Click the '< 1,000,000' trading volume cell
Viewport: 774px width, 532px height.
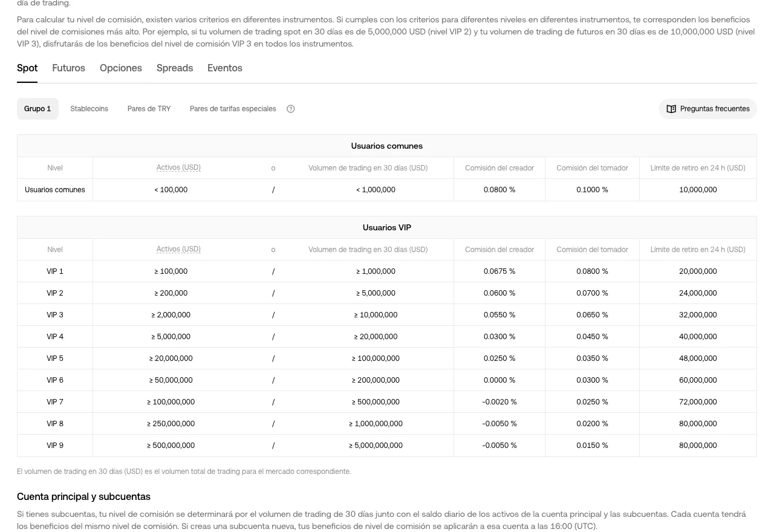[x=376, y=190]
